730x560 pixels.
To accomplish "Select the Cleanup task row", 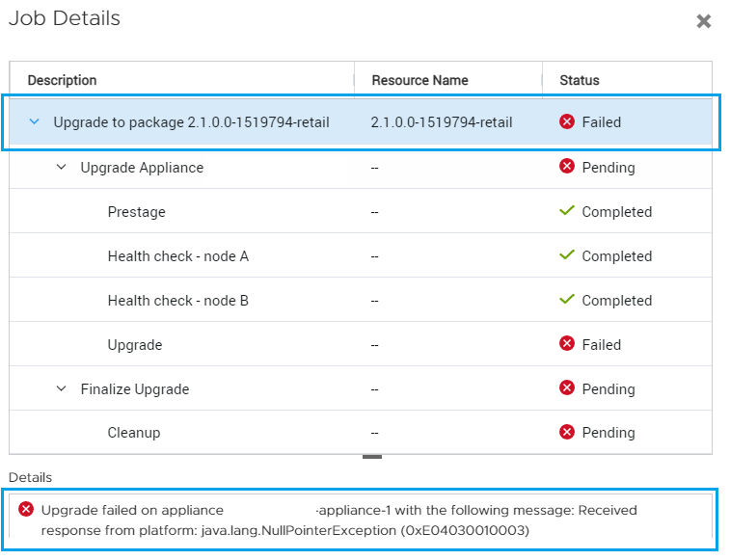I will coord(134,433).
